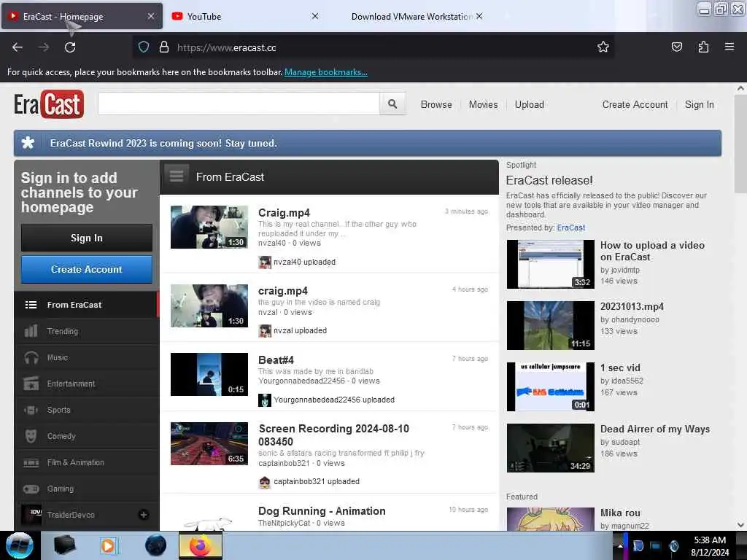Open the Beat#4 video title
This screenshot has height=560, width=747.
pos(276,359)
